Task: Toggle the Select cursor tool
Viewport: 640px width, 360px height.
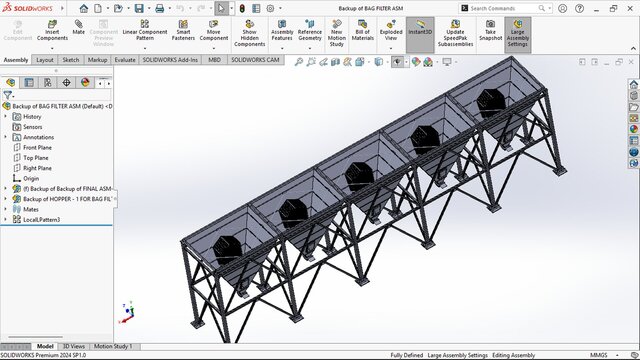Action: click(221, 8)
